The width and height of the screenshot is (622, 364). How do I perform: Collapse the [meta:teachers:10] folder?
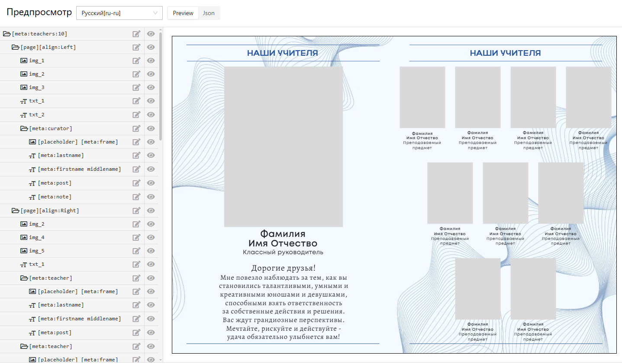(6, 34)
